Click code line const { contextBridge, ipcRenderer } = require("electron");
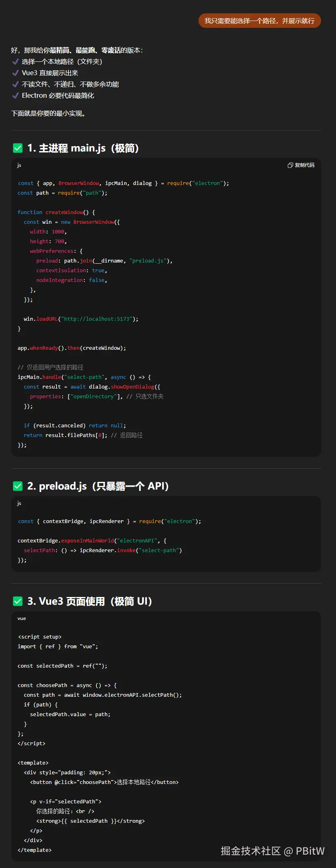Image resolution: width=336 pixels, height=868 pixels. point(109,521)
